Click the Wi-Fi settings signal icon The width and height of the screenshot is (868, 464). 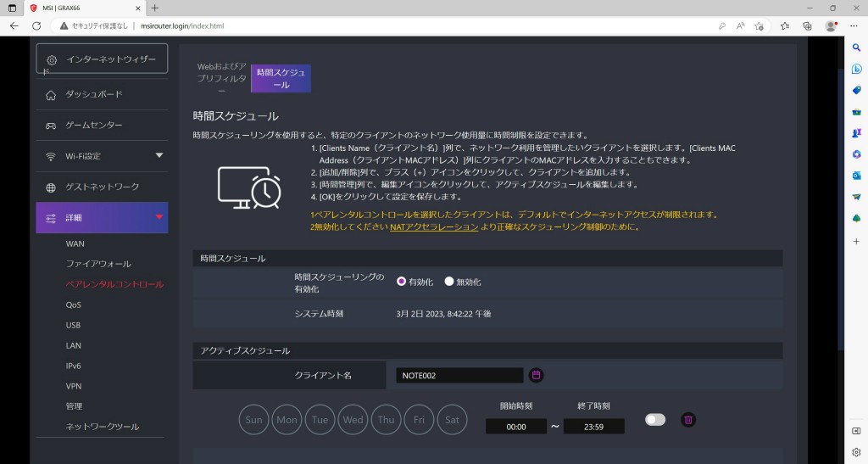(x=51, y=157)
